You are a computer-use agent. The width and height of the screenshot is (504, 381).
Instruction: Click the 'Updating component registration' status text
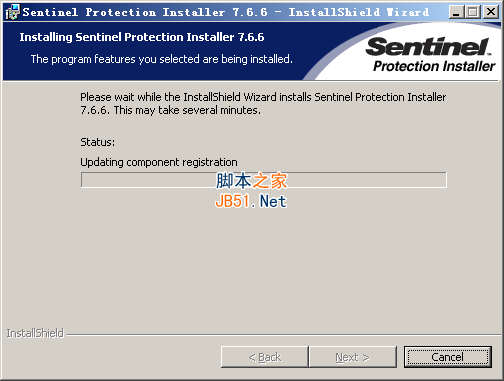click(159, 162)
